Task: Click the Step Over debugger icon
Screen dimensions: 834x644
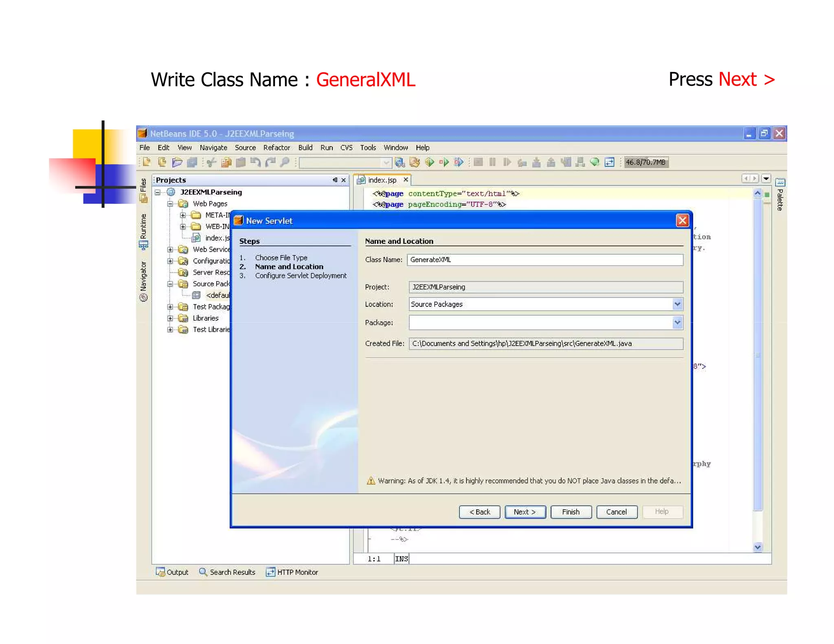Action: coord(522,162)
